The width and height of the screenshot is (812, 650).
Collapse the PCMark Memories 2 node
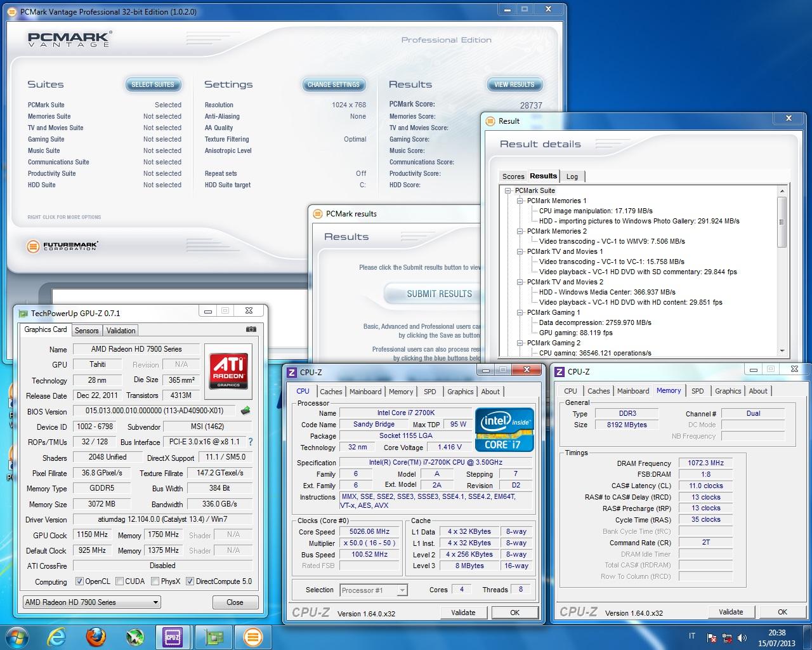(520, 231)
